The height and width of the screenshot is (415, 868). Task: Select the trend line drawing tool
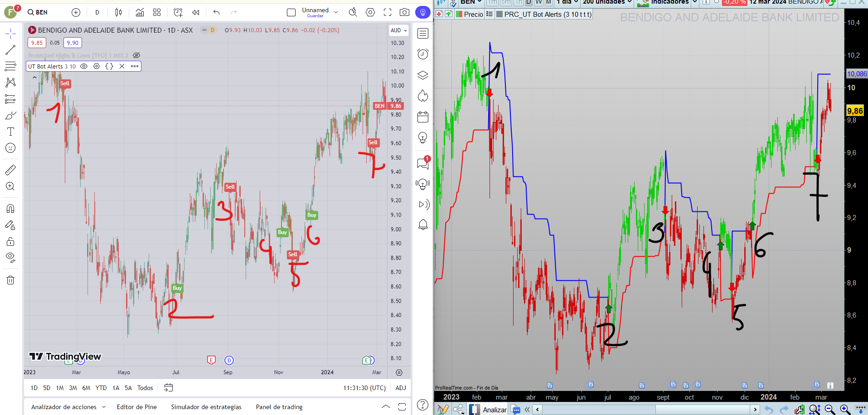pyautogui.click(x=10, y=50)
